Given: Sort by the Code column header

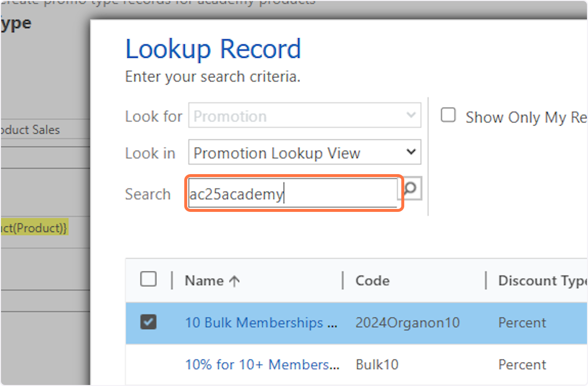Looking at the screenshot, I should [372, 281].
